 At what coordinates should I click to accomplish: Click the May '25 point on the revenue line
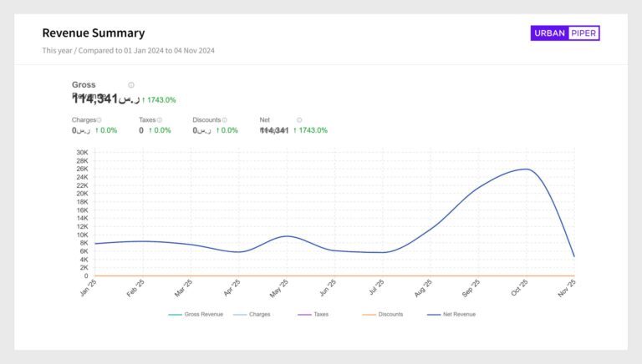coord(287,236)
